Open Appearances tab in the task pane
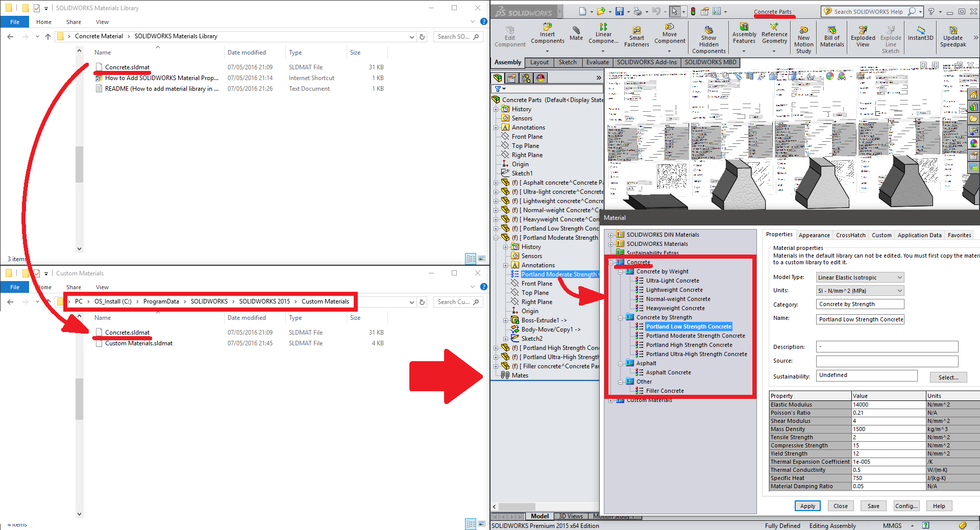The height and width of the screenshot is (530, 980). pyautogui.click(x=974, y=143)
